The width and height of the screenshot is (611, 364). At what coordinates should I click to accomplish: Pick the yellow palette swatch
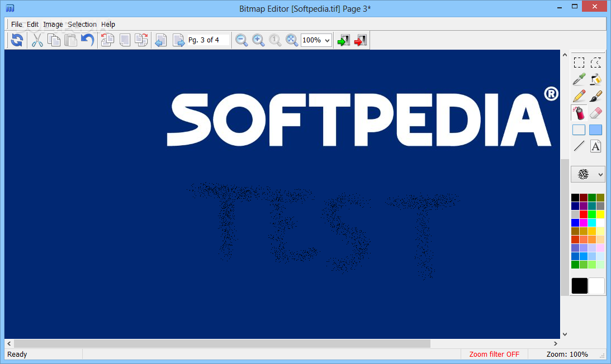click(x=600, y=214)
